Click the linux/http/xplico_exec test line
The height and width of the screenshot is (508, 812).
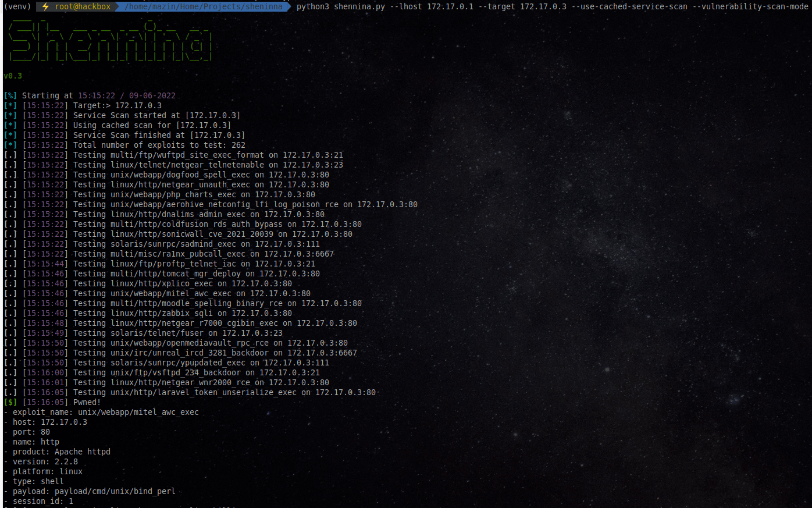point(148,283)
